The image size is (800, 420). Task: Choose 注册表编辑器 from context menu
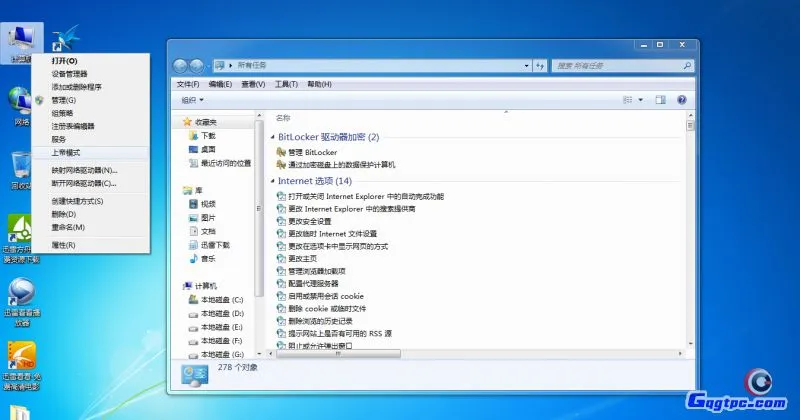(x=91, y=126)
